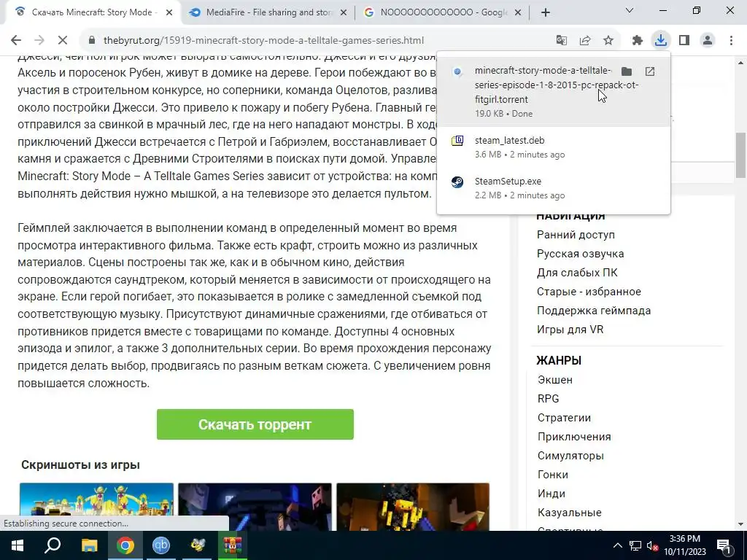Open File Explorer from taskbar
This screenshot has height=560, width=747.
89,545
